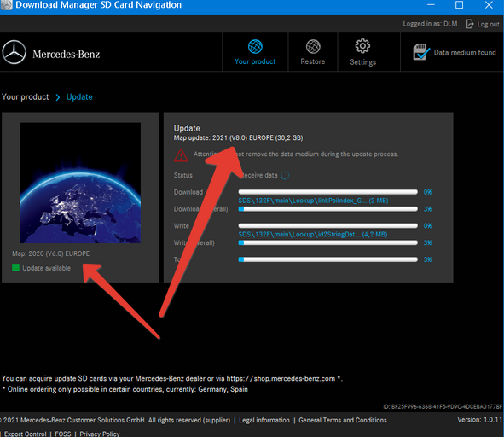Click the Receive data spinner icon
The width and height of the screenshot is (504, 437).
pos(285,175)
